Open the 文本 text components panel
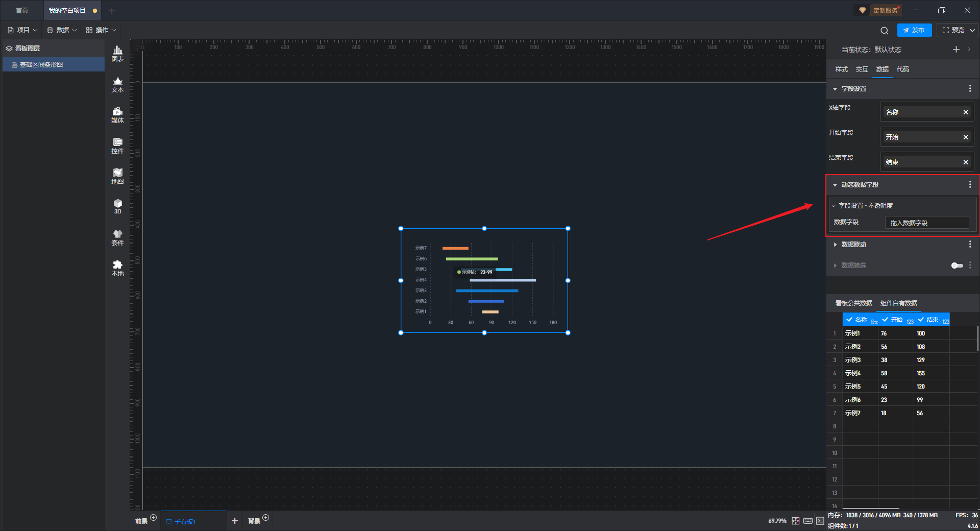The width and height of the screenshot is (980, 531). pyautogui.click(x=117, y=84)
